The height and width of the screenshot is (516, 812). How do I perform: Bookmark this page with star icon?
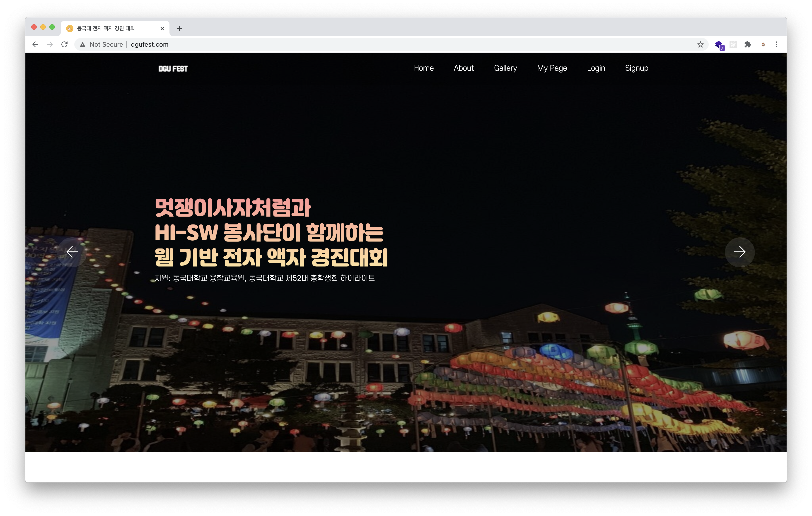click(x=700, y=44)
